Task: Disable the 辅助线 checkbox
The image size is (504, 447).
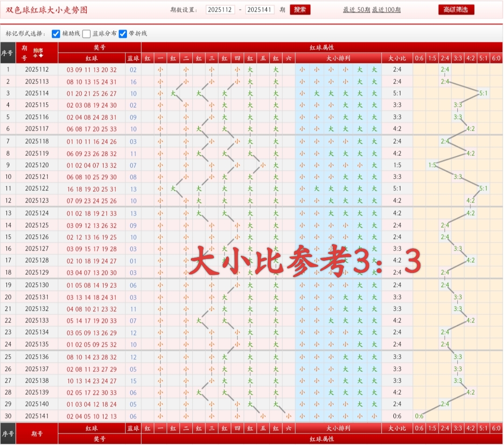Action: point(56,34)
